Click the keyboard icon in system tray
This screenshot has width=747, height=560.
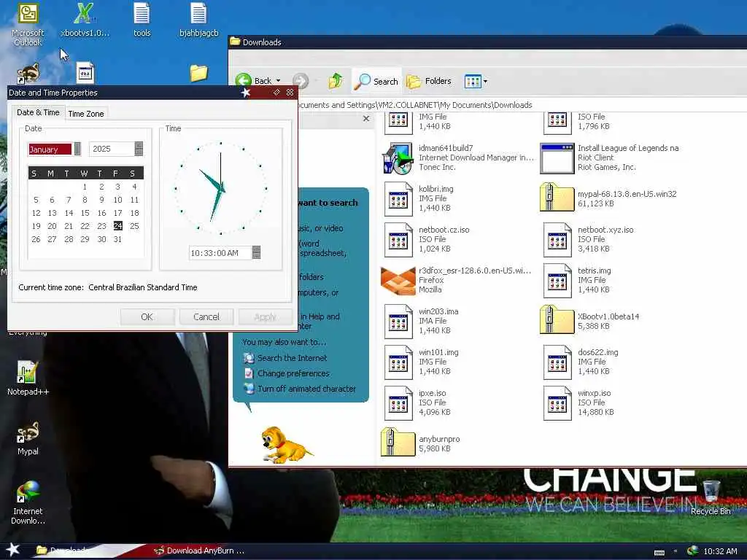pos(659,553)
